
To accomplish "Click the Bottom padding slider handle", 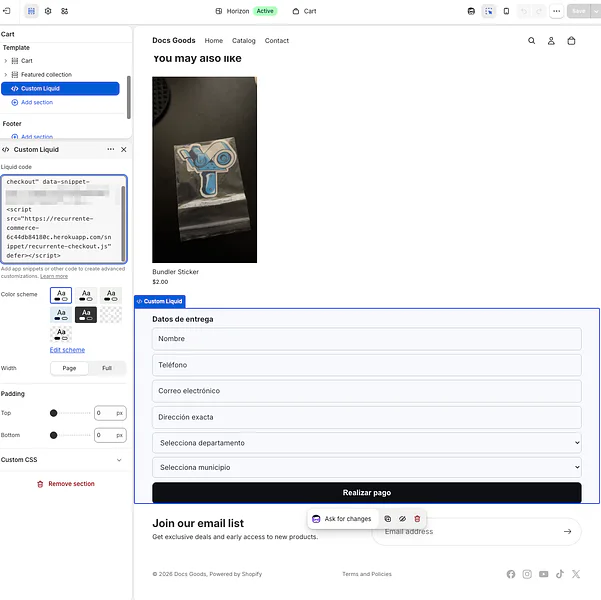I will click(53, 435).
